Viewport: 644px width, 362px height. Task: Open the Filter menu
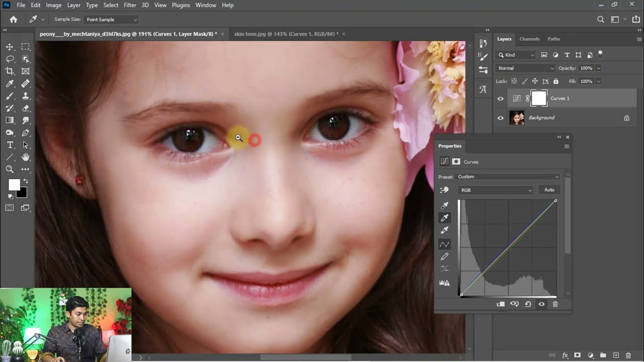point(130,5)
